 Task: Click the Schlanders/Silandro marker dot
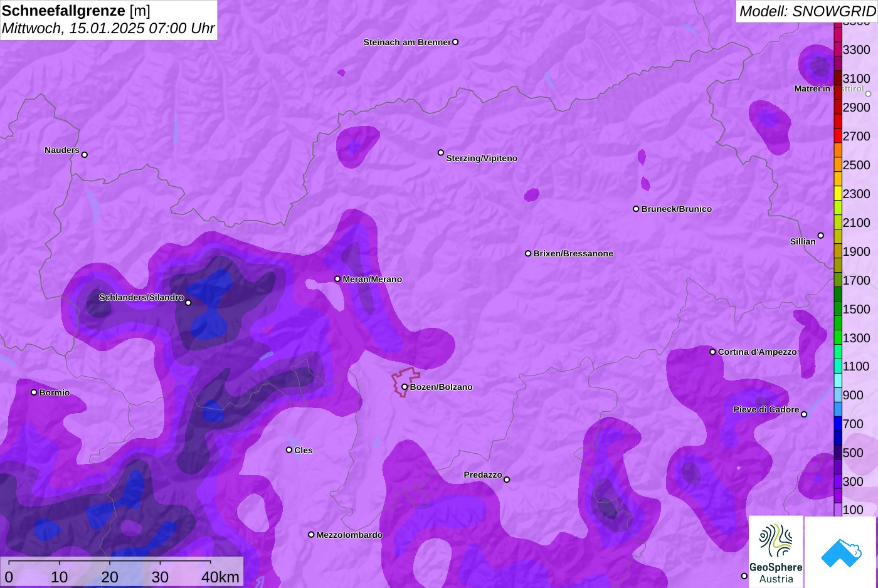(188, 303)
